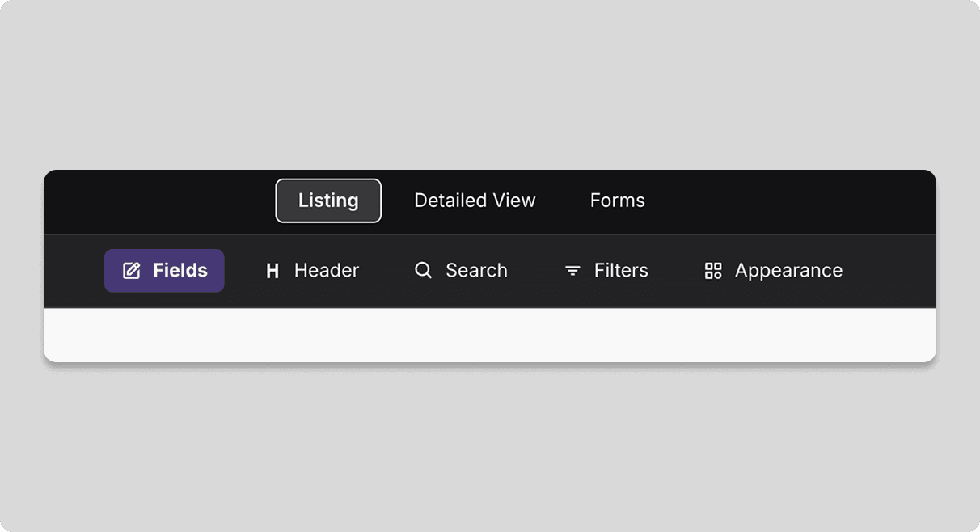980x532 pixels.
Task: Select the Fields text label
Action: pyautogui.click(x=180, y=271)
